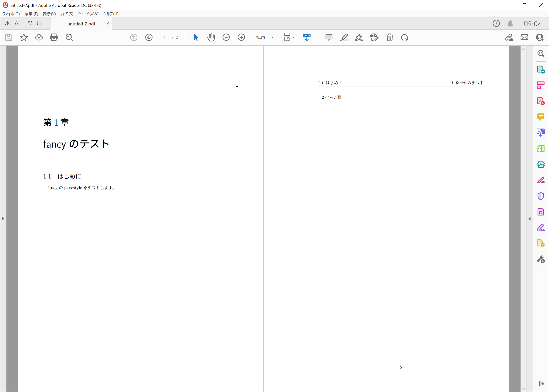
Task: Add a sticky note comment
Action: tap(329, 37)
